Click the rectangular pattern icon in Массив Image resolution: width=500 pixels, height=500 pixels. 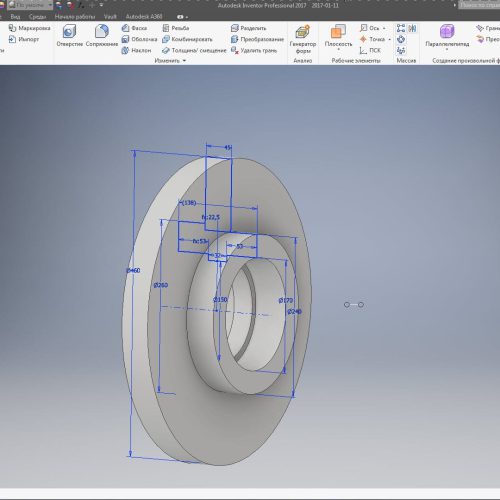tap(401, 28)
